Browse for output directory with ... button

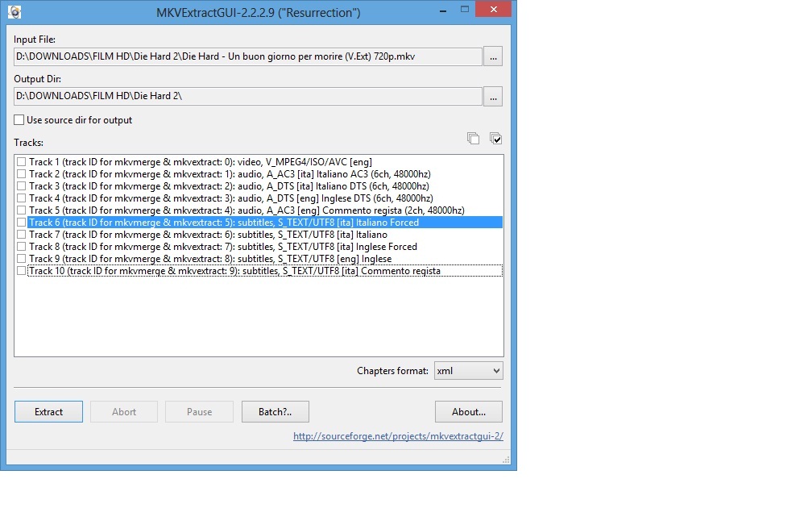[x=493, y=96]
